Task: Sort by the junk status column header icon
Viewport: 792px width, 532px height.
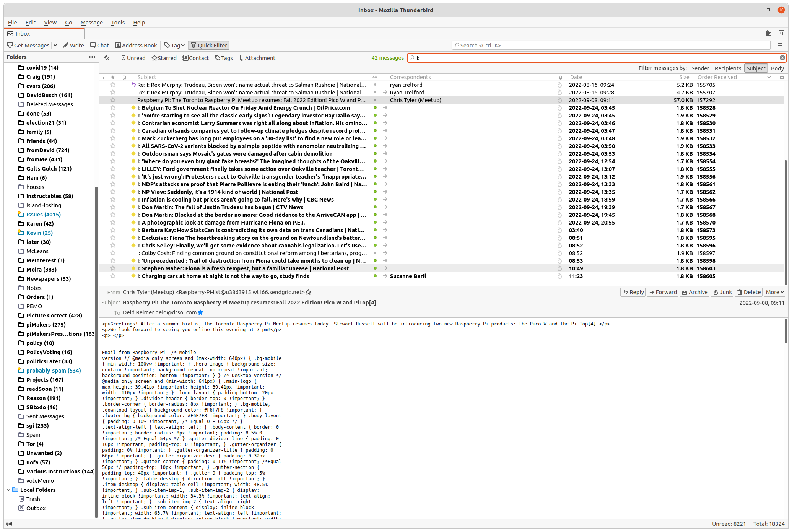Action: (x=560, y=77)
